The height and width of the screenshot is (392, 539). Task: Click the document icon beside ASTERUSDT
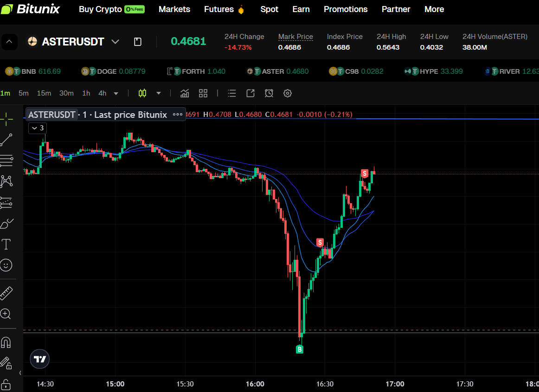tap(137, 42)
